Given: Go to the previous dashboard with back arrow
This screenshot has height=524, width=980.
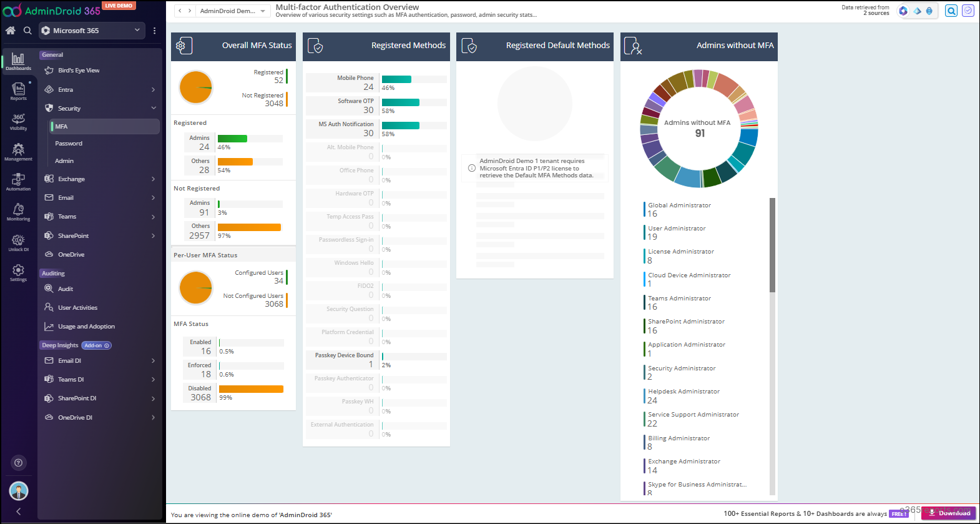Looking at the screenshot, I should 180,11.
